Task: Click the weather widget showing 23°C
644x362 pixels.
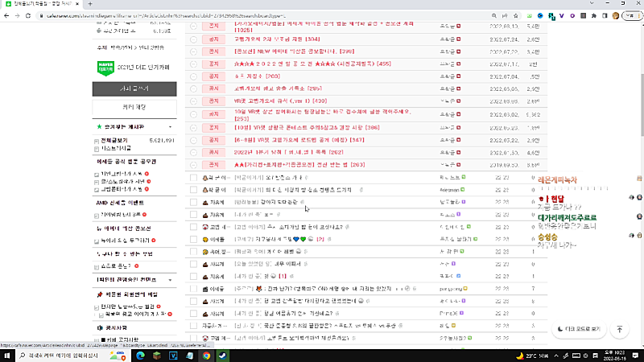Action: pos(532,356)
